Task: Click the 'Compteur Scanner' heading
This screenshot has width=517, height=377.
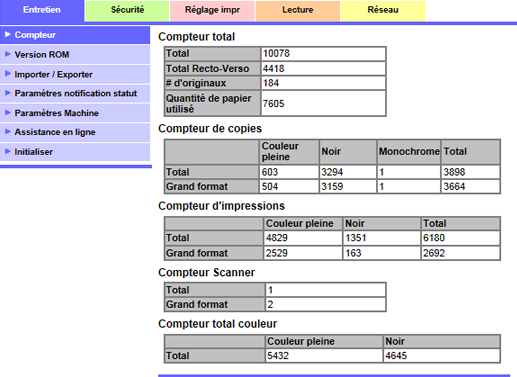Action: point(206,273)
